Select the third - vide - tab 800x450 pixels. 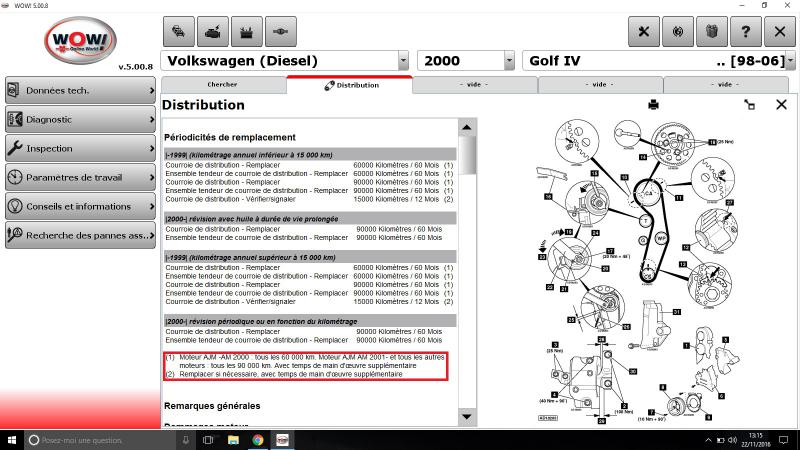point(725,85)
